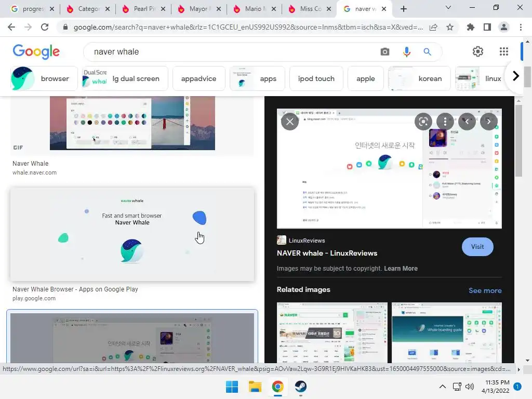Click the LinuxReviews source link
The width and height of the screenshot is (532, 399).
pyautogui.click(x=301, y=240)
